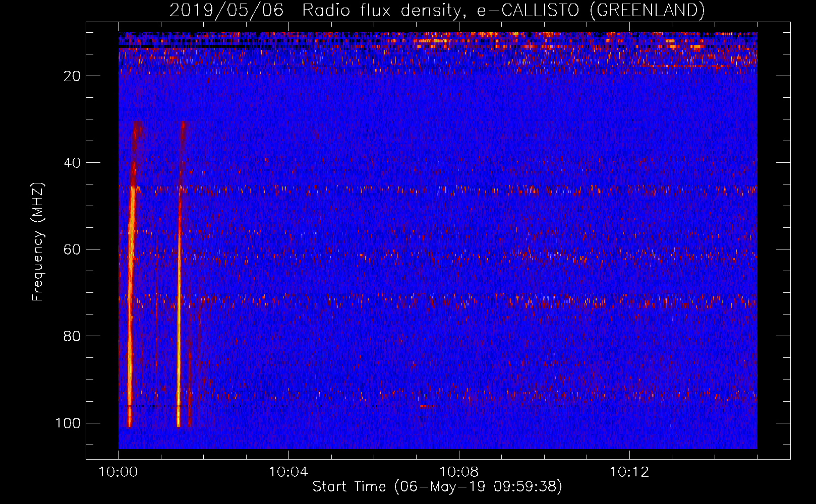Click the 10:00 time tick label
The width and height of the screenshot is (816, 504).
118,472
